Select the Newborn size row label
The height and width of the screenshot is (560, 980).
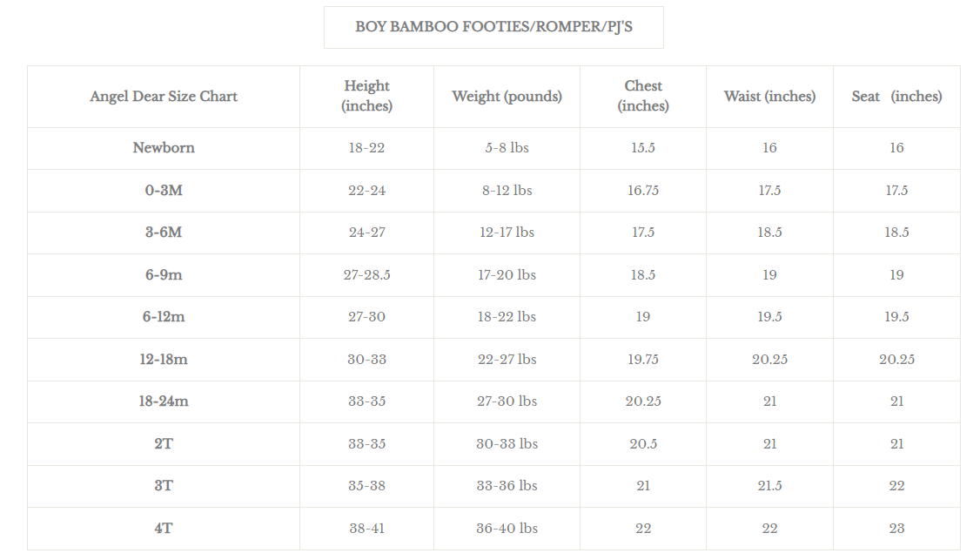(164, 148)
